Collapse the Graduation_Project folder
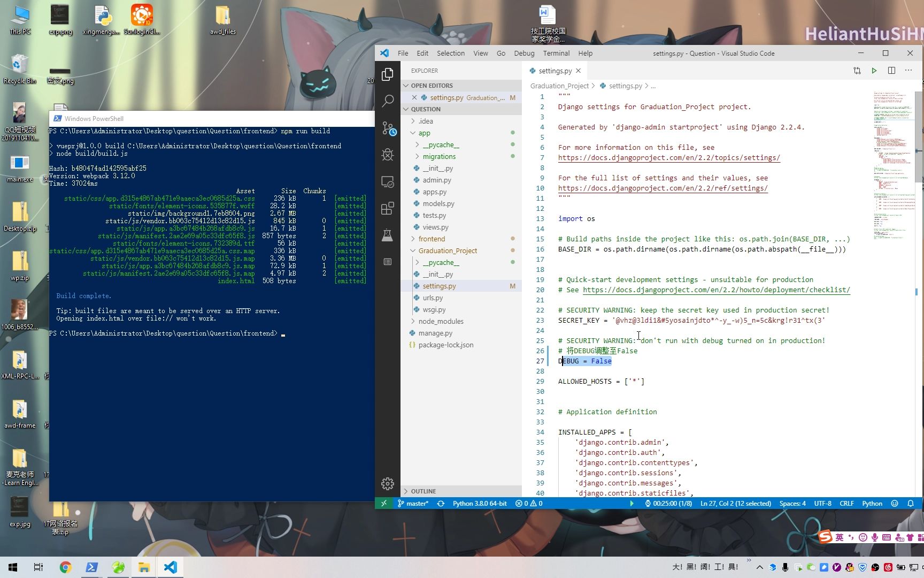Screen dimensions: 924x578 tap(448, 251)
